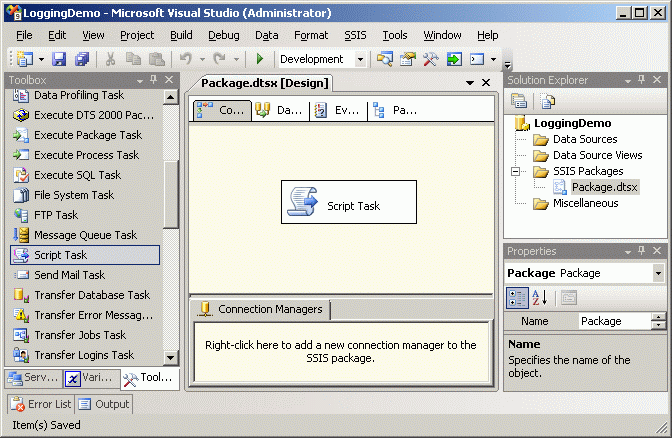Switch to the Control Flow tab

coord(222,111)
